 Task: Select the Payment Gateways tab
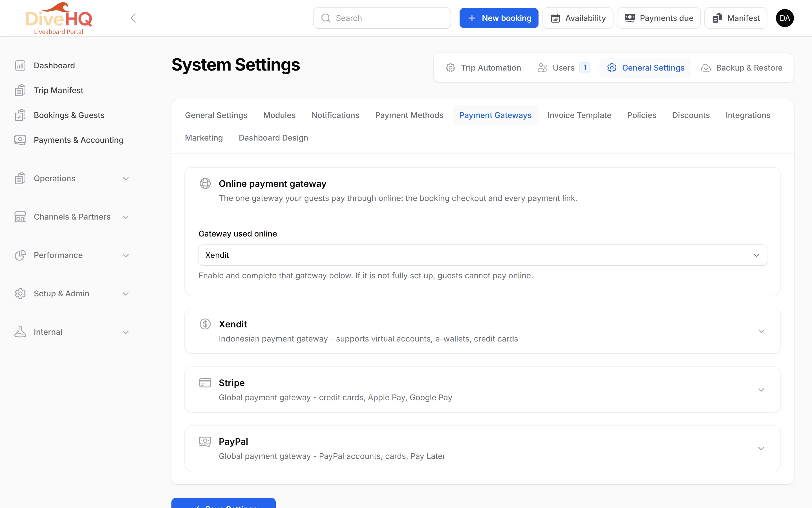click(x=495, y=115)
